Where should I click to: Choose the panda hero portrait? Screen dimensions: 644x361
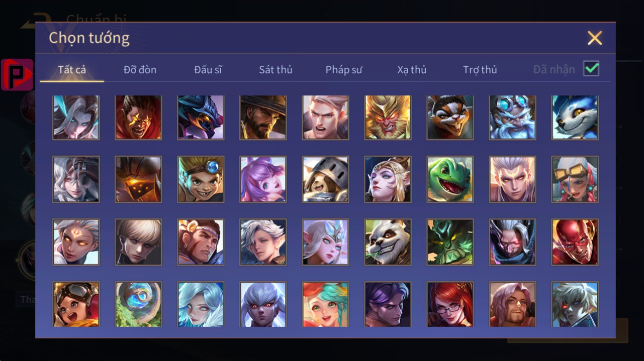pyautogui.click(x=388, y=242)
